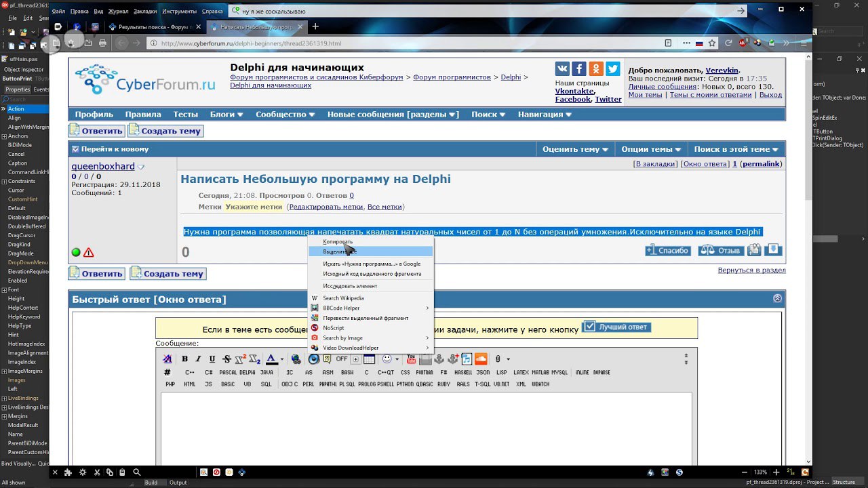
Task: Open the smiley picker dropdown arrow
Action: coord(396,359)
